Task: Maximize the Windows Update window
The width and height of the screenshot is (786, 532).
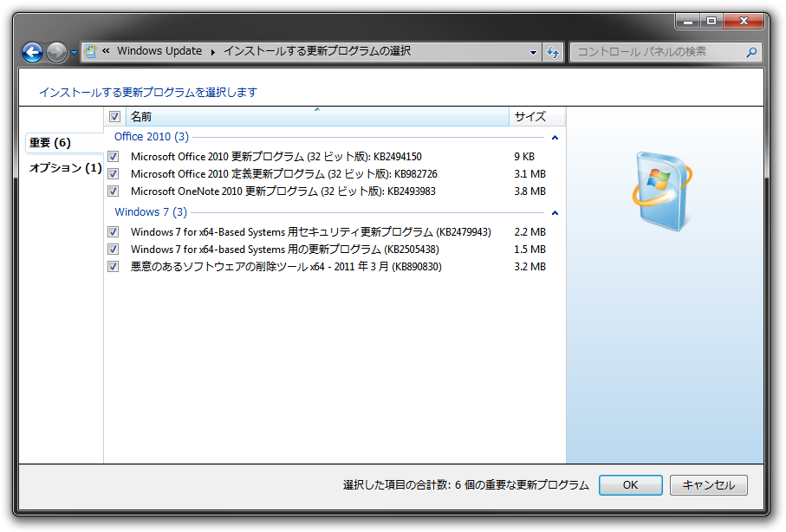Action: point(711,21)
